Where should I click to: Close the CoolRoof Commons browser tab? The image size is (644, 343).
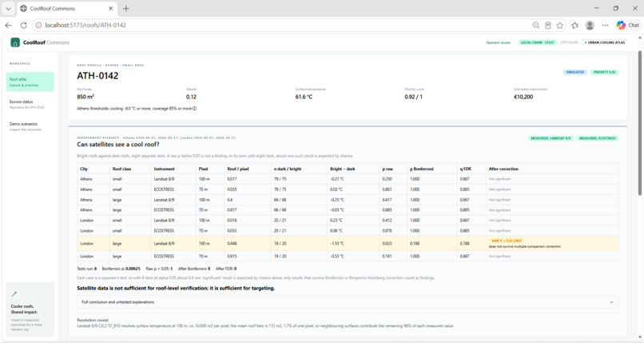point(111,8)
